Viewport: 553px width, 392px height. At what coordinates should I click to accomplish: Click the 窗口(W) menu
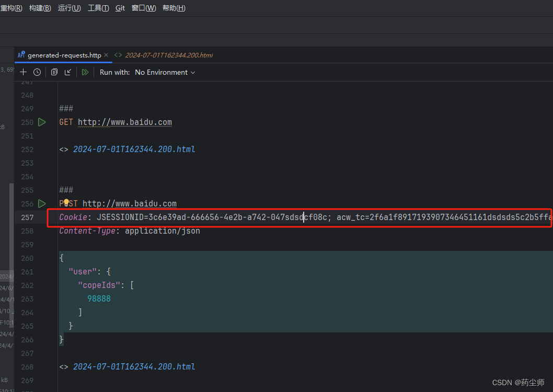(144, 7)
